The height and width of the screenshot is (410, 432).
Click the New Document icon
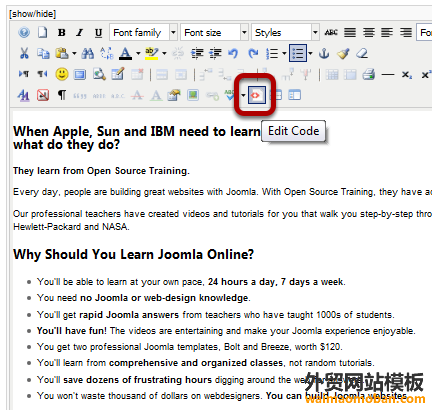(42, 33)
